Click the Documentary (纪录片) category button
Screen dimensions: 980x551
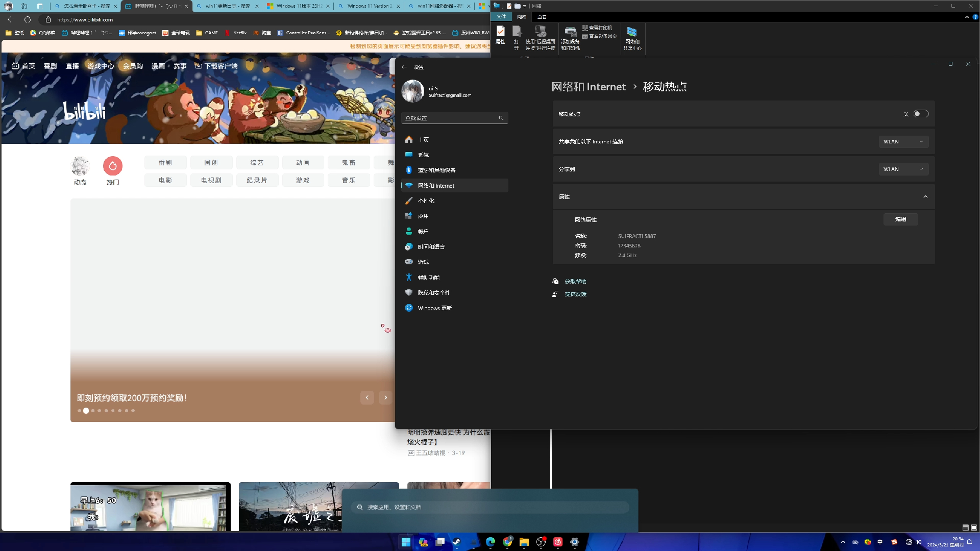pos(257,180)
